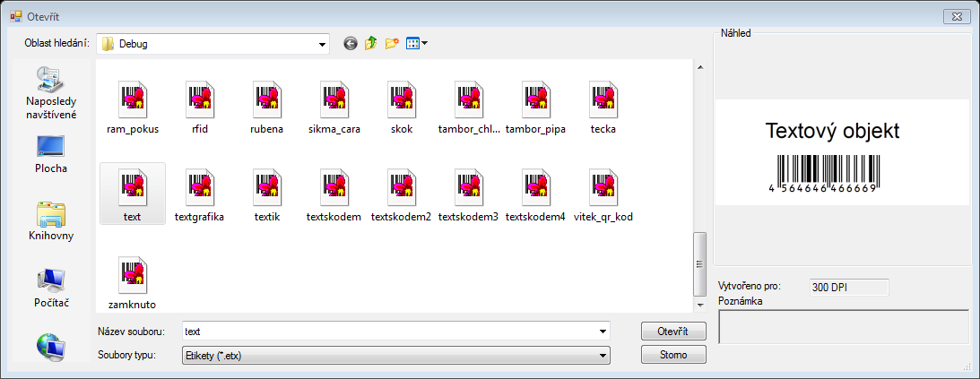Image resolution: width=980 pixels, height=379 pixels.
Task: Select the highlighted text file icon
Action: tap(133, 185)
